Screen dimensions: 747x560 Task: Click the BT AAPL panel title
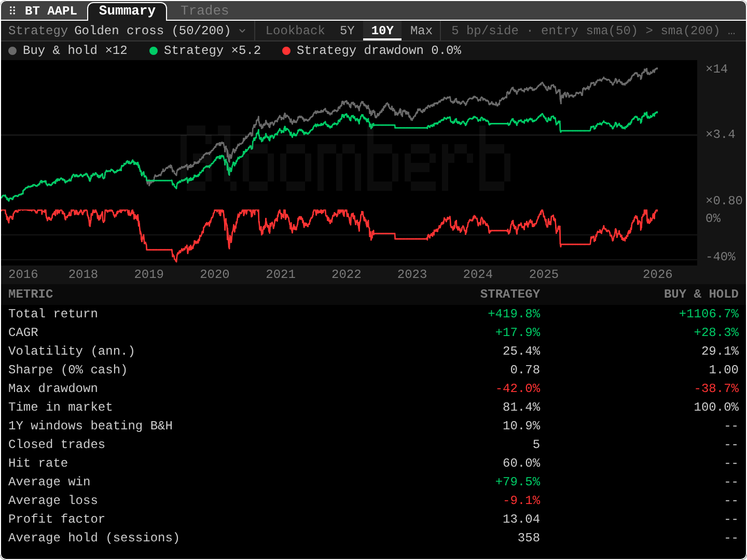pos(51,11)
